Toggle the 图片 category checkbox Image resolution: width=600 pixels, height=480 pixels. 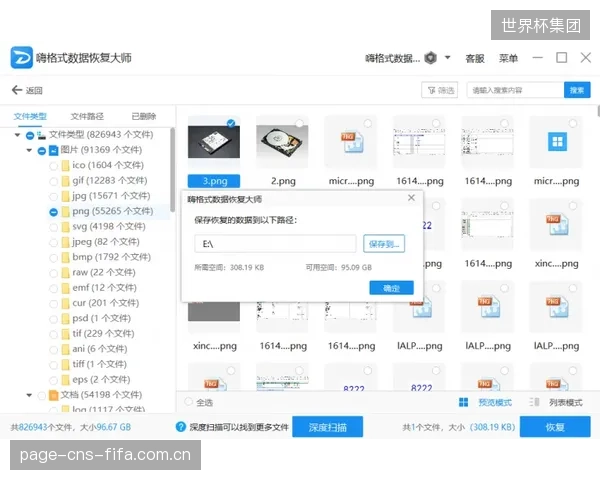coord(42,151)
